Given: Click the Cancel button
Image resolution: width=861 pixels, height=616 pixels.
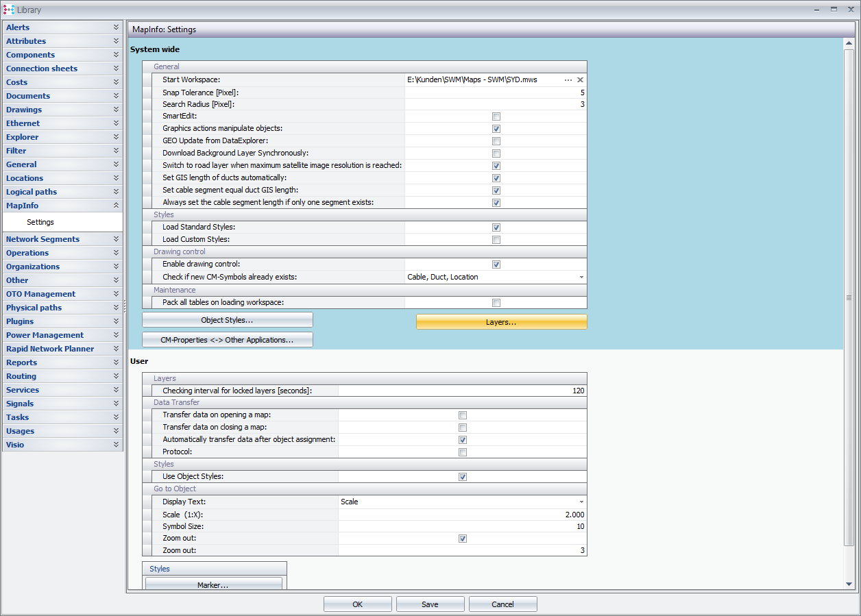Looking at the screenshot, I should pos(503,604).
